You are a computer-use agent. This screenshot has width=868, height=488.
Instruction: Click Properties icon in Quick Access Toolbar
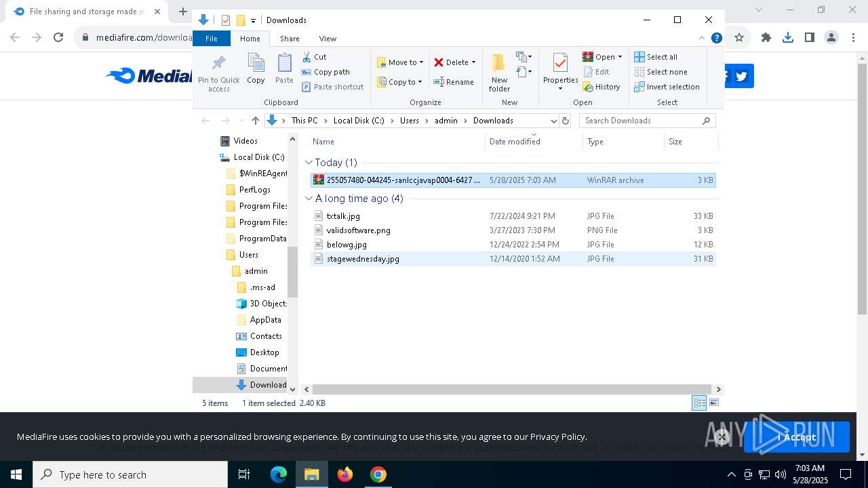pos(226,20)
